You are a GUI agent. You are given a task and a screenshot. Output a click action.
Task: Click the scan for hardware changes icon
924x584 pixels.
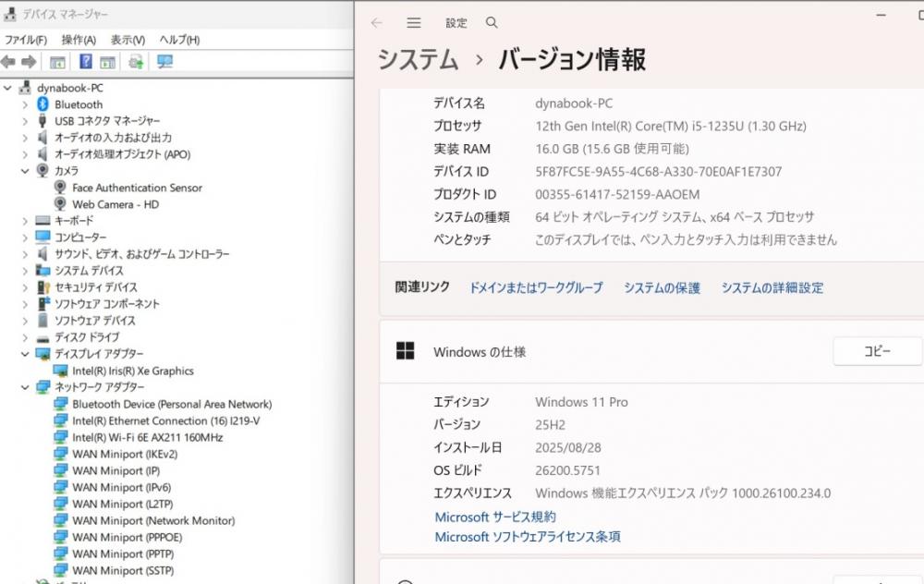[164, 62]
